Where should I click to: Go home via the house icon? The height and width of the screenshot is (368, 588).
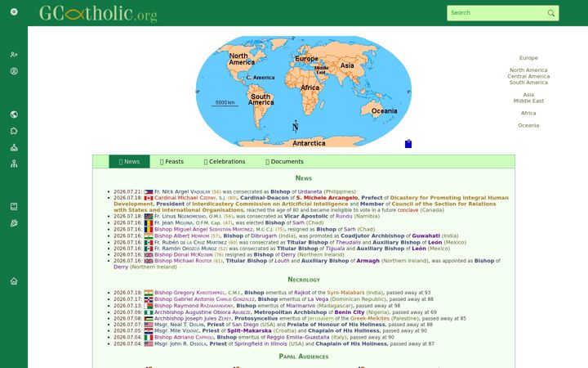coord(14,280)
